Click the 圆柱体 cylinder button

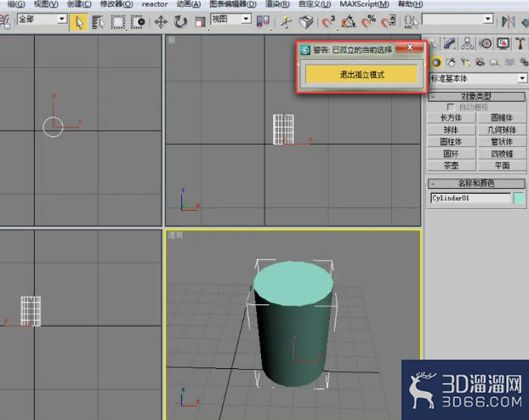pos(452,142)
